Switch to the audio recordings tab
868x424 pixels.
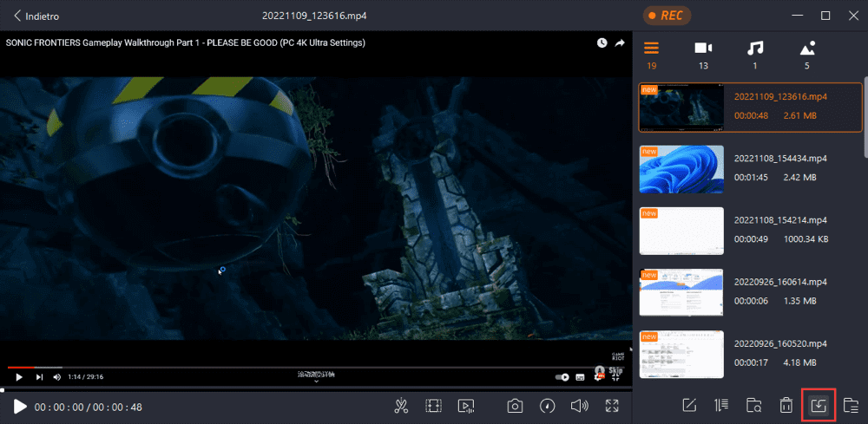point(755,55)
